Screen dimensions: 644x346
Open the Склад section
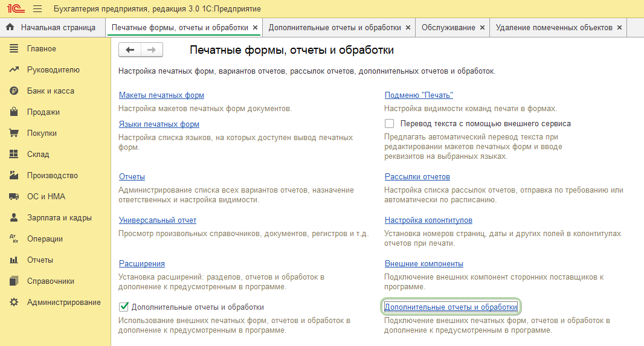click(38, 155)
